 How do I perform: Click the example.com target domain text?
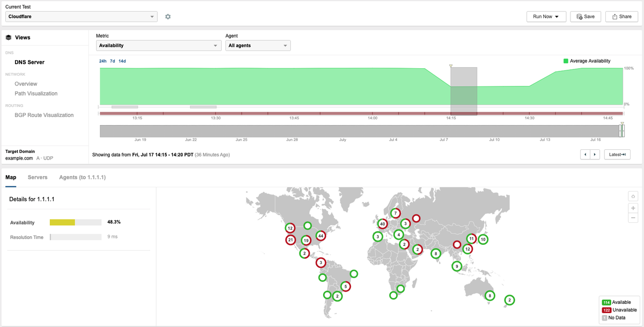click(x=19, y=158)
